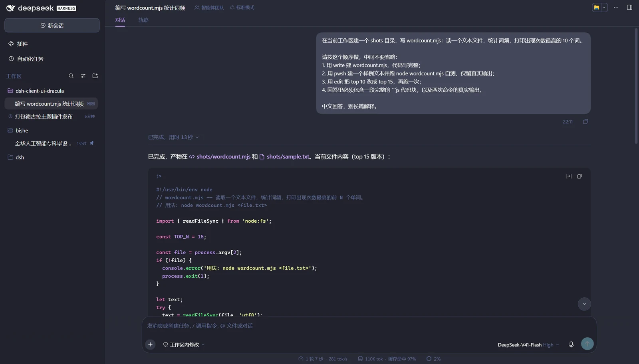Open workspace filter settings sliders icon
639x364 pixels.
pyautogui.click(x=83, y=76)
